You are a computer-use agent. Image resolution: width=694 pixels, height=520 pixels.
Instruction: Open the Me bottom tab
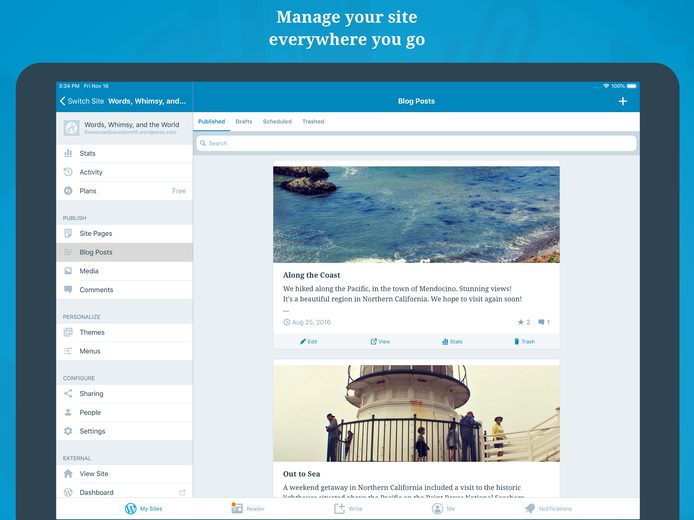[443, 508]
